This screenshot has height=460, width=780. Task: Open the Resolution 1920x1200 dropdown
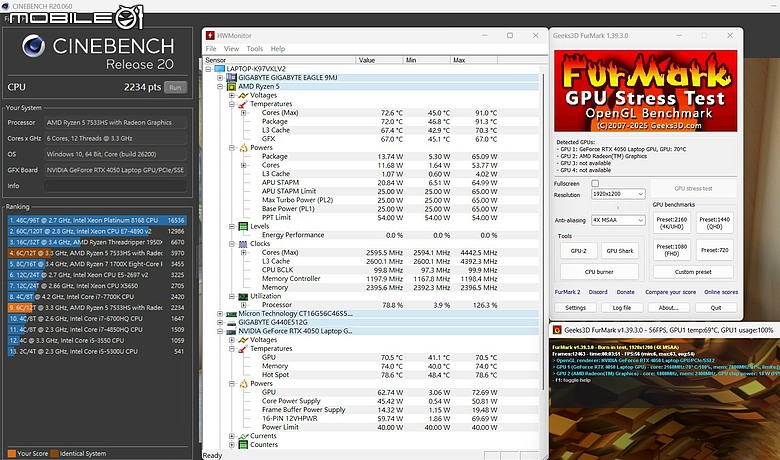click(618, 194)
